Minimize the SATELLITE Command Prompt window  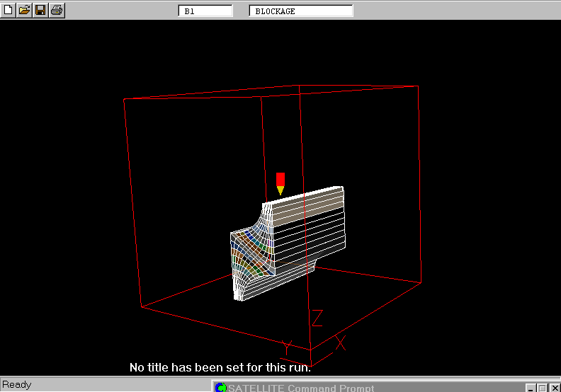click(x=530, y=388)
